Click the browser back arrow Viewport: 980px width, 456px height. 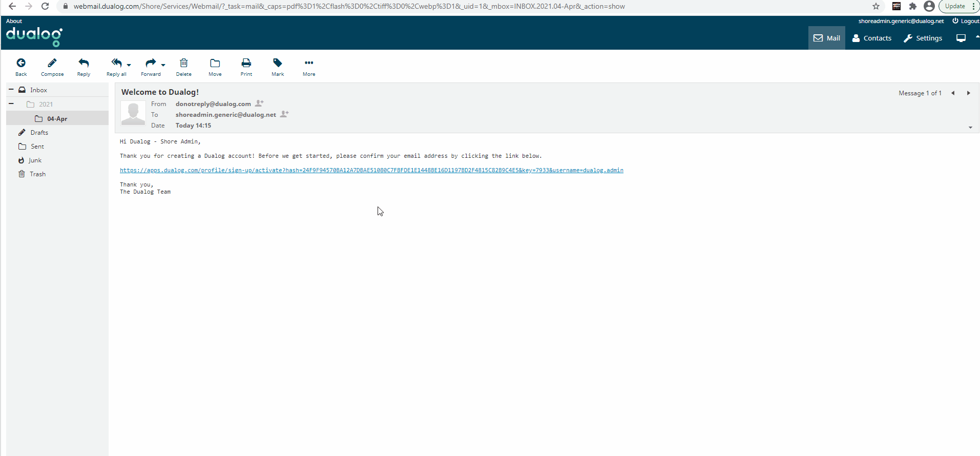click(x=12, y=6)
